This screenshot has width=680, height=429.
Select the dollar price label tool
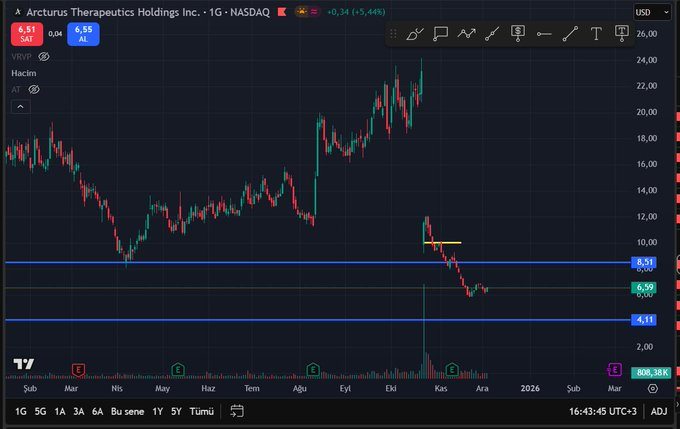(x=518, y=33)
